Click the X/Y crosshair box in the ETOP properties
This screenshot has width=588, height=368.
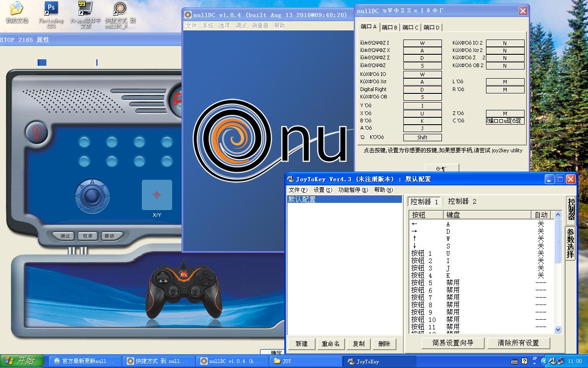click(x=157, y=195)
